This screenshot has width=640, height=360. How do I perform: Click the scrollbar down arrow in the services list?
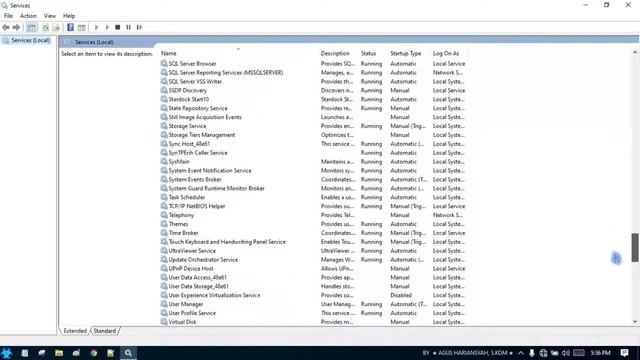tap(635, 322)
